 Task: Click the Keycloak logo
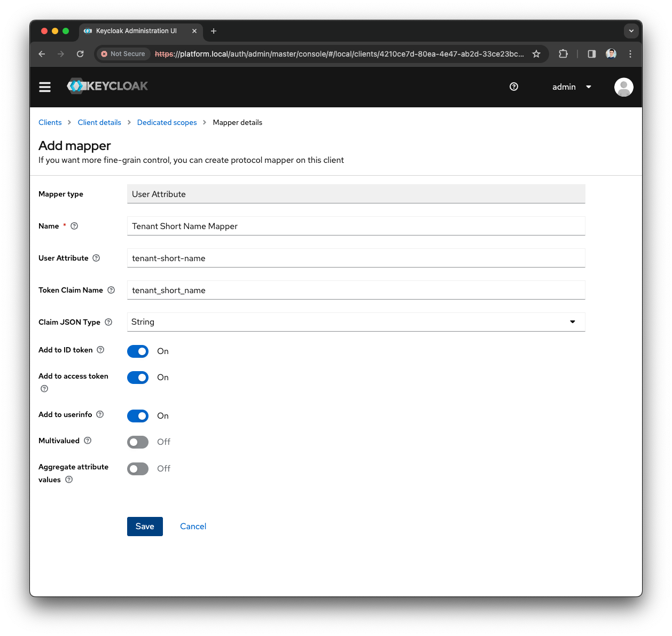coord(107,86)
